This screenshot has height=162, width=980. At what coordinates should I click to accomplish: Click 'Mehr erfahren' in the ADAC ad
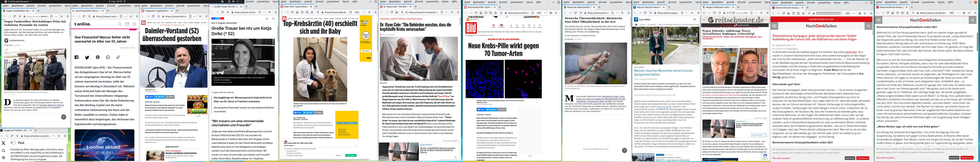pyautogui.click(x=366, y=51)
